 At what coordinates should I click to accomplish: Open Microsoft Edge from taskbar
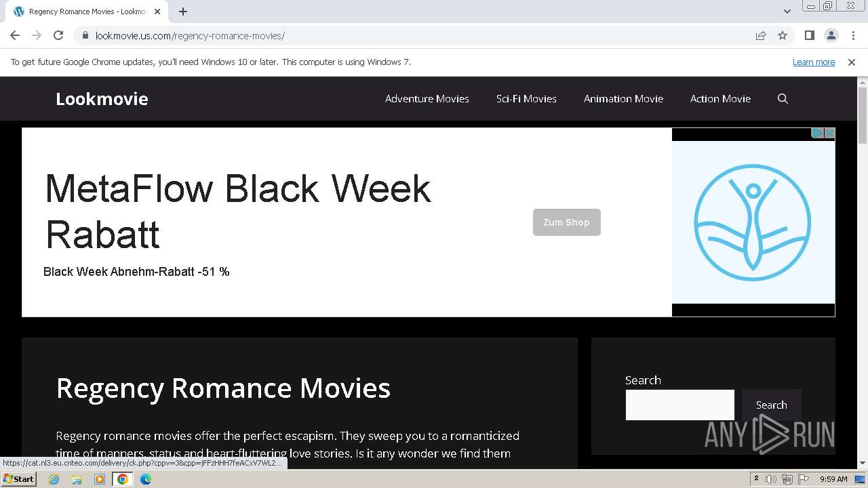146,479
